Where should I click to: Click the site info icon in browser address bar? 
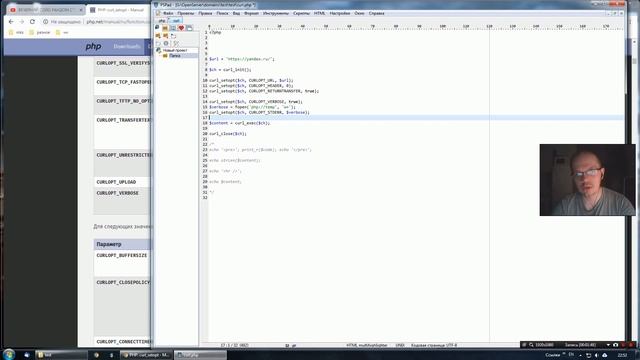(46, 22)
